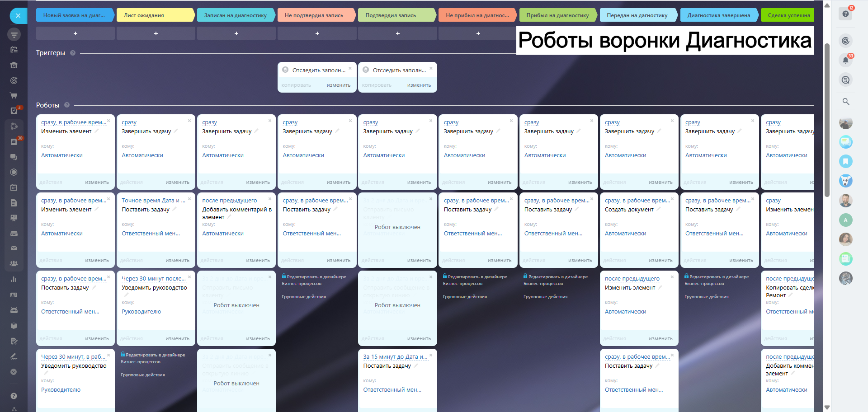Open the chat search bubble icon in the right panel
This screenshot has height=412, width=868.
[x=846, y=80]
